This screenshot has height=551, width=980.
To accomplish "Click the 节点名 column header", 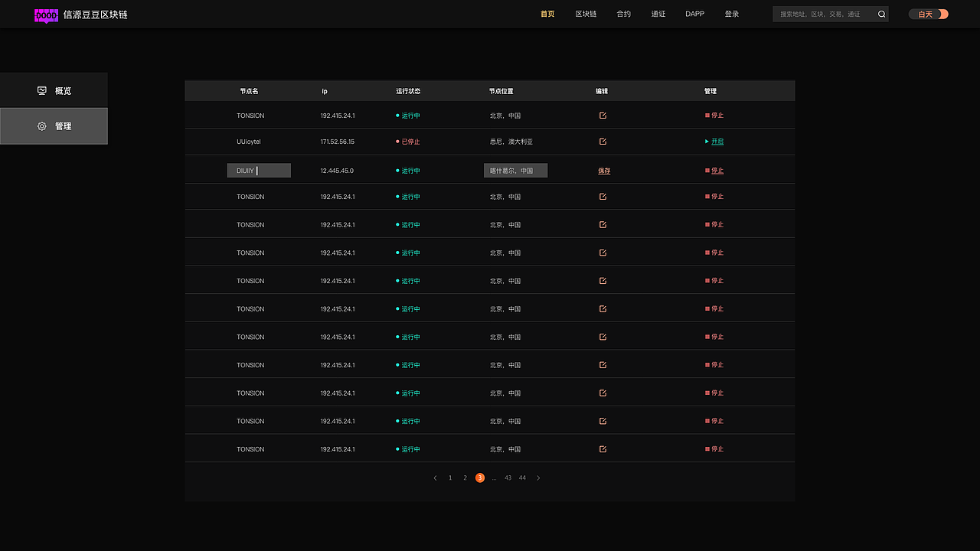I will 249,91.
